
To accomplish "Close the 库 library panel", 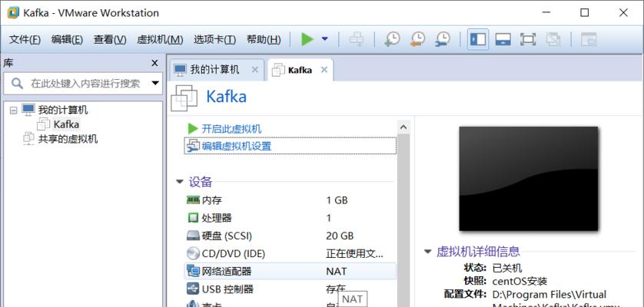I will click(154, 63).
